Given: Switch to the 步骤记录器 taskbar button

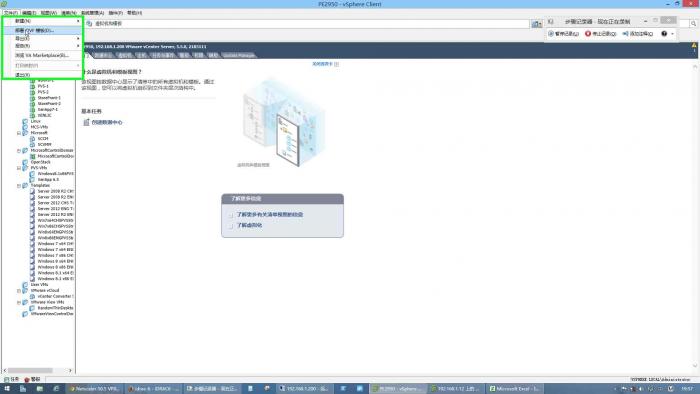Looking at the screenshot, I should (x=212, y=389).
